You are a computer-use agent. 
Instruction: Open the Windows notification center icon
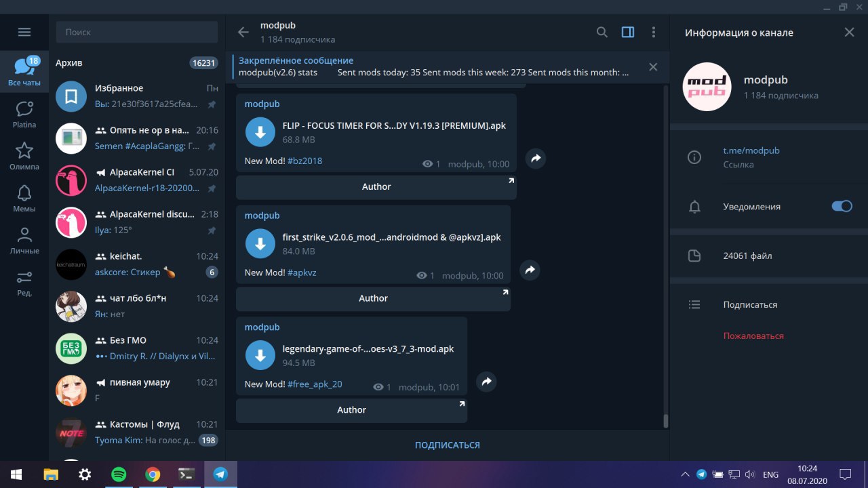(x=846, y=474)
